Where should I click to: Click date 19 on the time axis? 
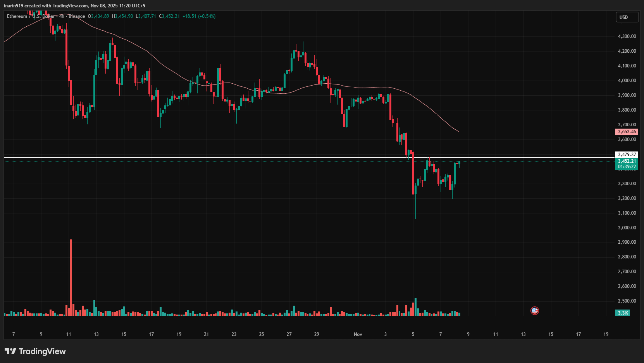pyautogui.click(x=606, y=334)
